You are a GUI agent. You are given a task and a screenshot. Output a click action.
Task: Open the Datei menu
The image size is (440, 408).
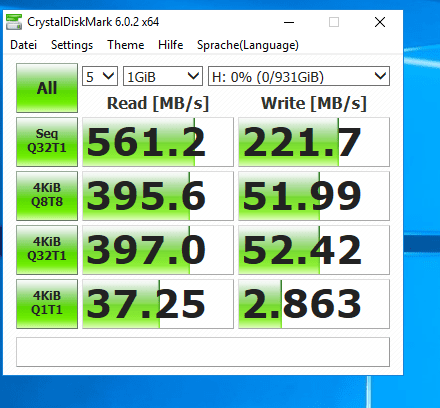point(23,45)
